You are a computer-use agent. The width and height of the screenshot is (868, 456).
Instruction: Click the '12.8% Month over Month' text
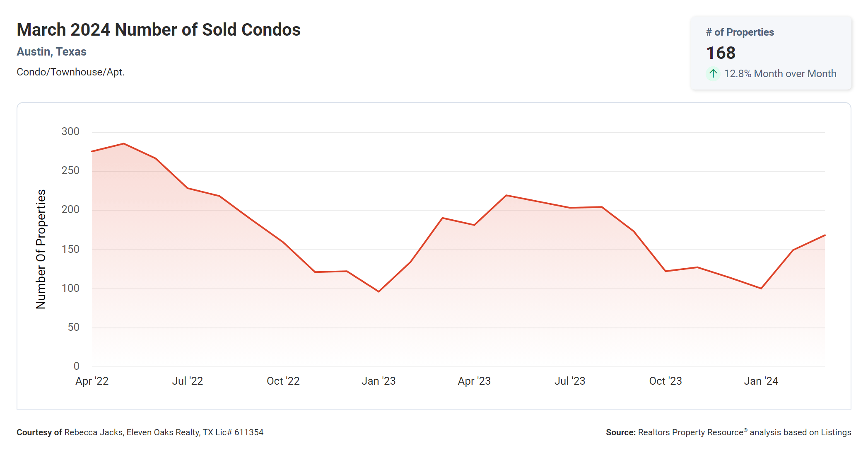coord(780,74)
